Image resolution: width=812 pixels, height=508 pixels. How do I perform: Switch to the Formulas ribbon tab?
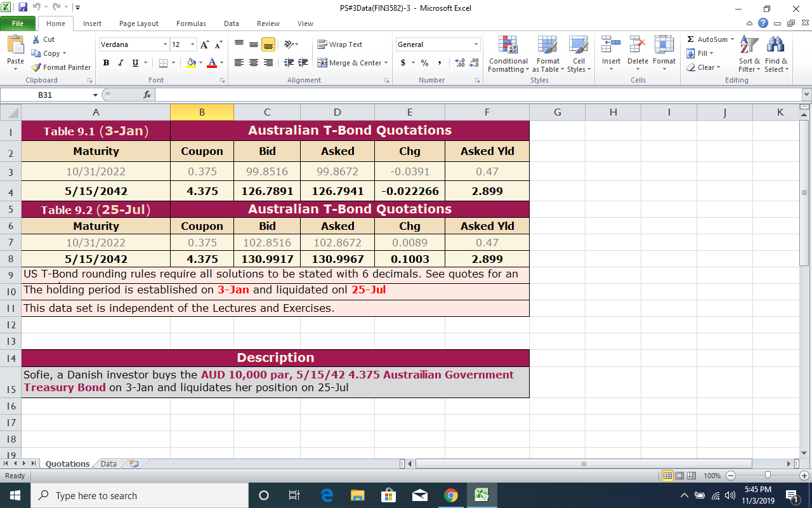tap(191, 23)
